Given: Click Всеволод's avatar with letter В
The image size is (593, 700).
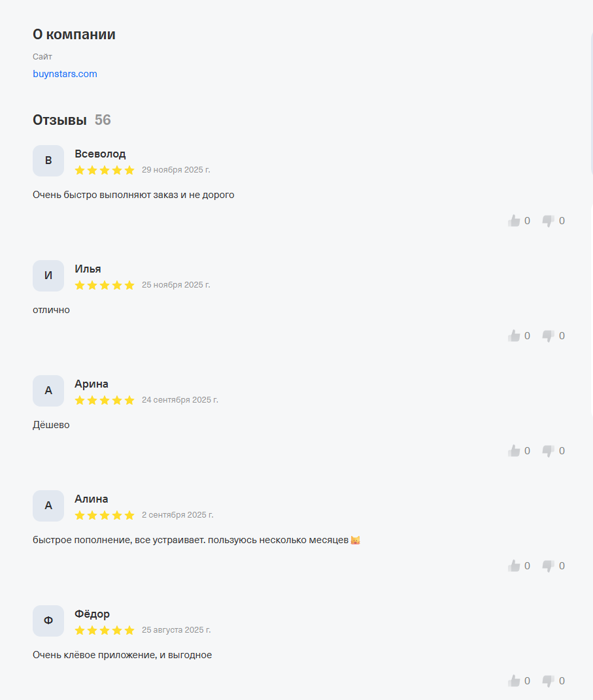Looking at the screenshot, I should [48, 161].
